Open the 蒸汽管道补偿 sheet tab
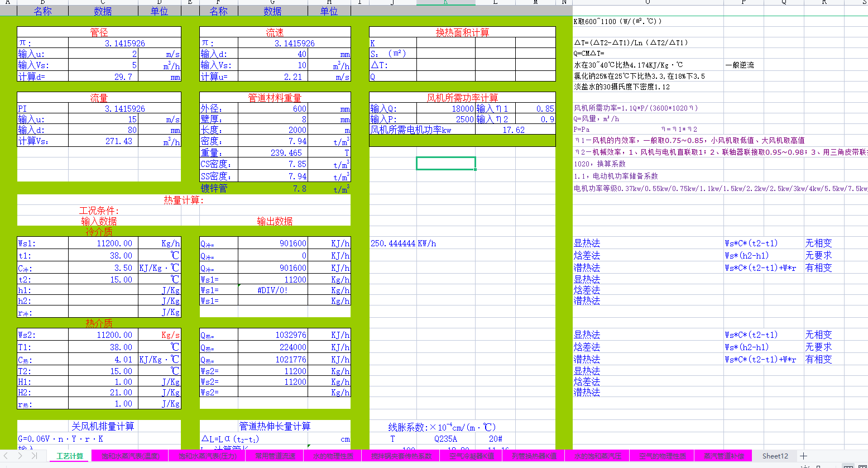 [724, 456]
